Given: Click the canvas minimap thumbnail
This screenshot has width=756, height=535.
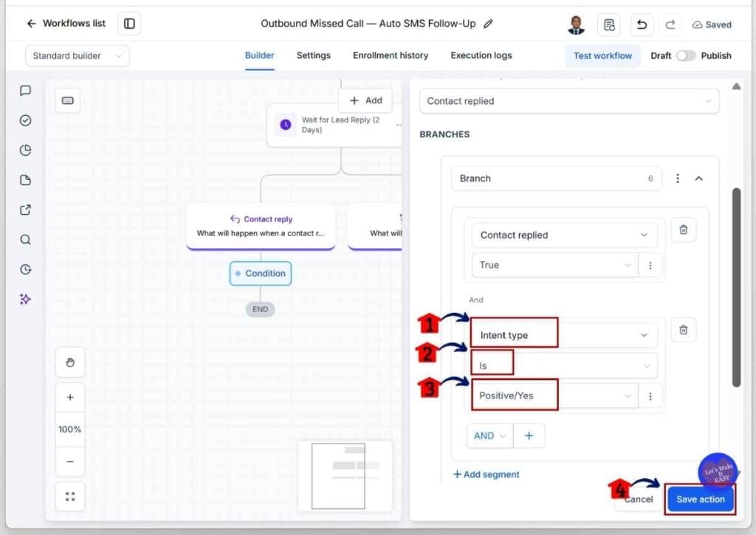Looking at the screenshot, I should point(346,476).
